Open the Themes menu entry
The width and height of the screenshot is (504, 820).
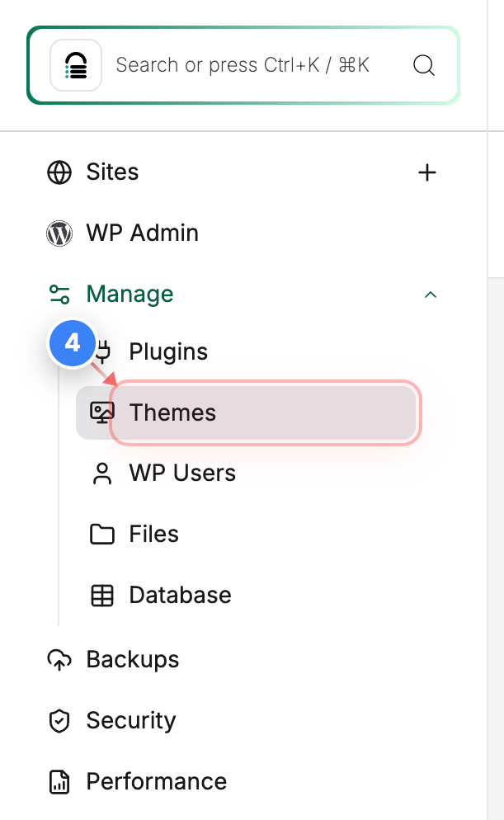(172, 412)
